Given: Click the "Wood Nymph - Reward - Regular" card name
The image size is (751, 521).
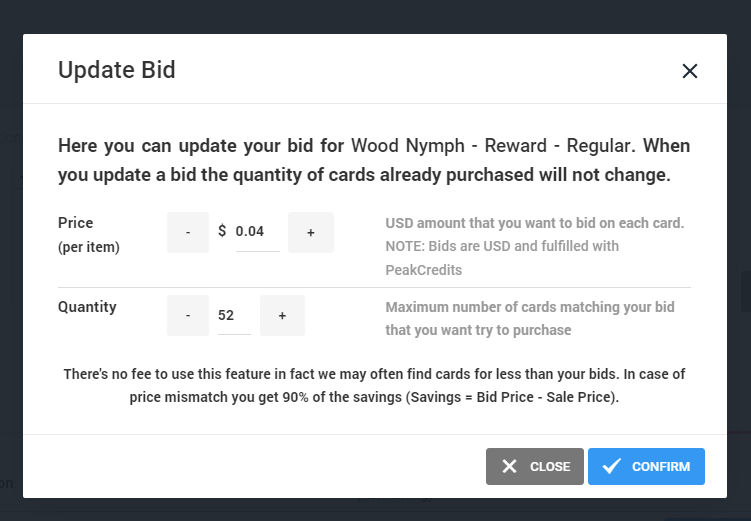Looking at the screenshot, I should [x=493, y=146].
